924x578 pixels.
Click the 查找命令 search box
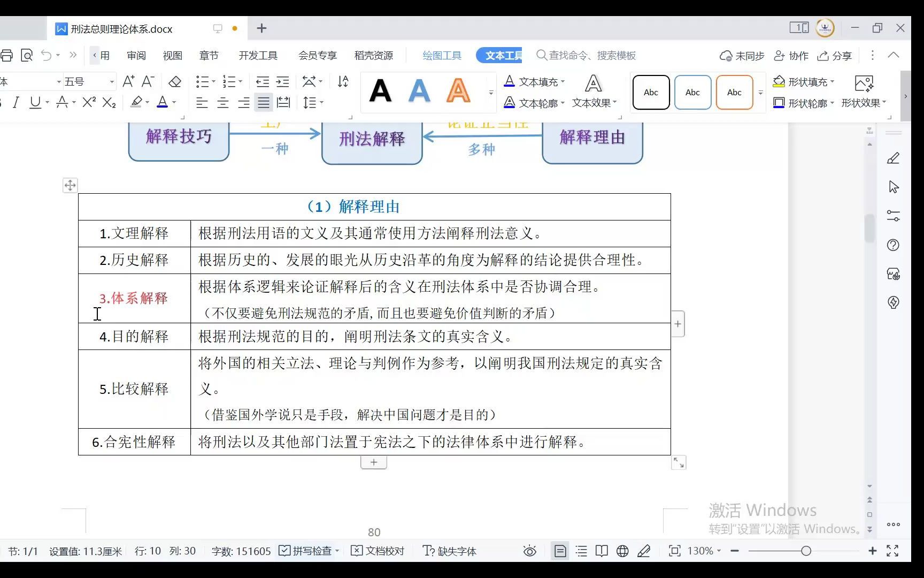(587, 55)
